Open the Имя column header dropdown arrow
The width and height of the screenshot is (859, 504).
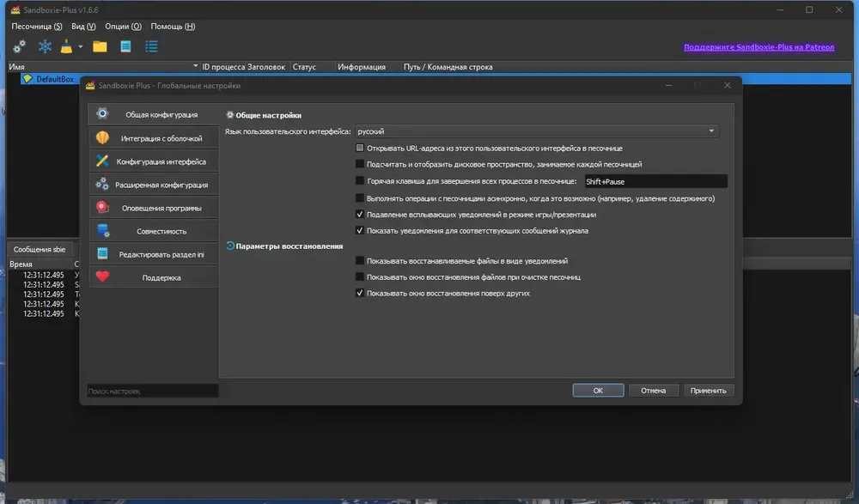(196, 66)
